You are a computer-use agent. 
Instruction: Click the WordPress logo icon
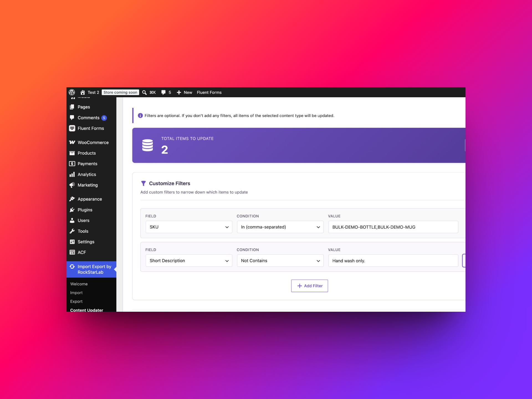(x=72, y=92)
